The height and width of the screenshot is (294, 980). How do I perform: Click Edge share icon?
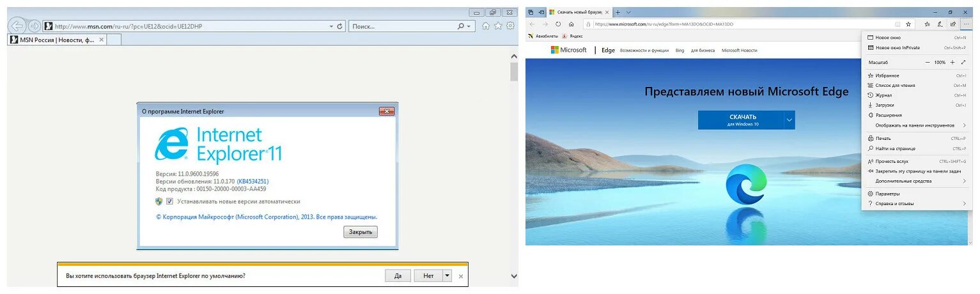(x=953, y=24)
